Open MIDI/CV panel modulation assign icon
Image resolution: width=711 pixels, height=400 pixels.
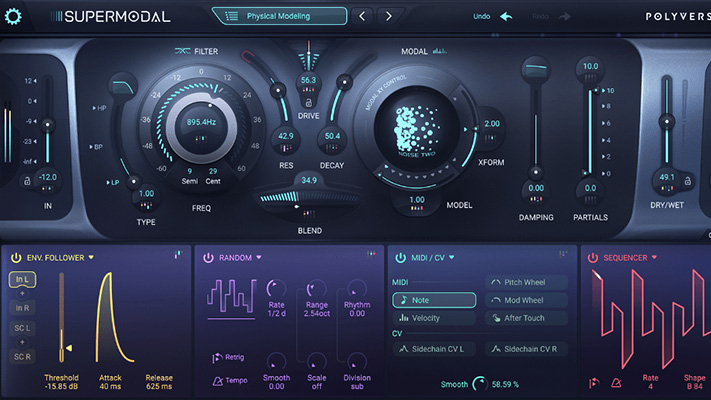(563, 254)
